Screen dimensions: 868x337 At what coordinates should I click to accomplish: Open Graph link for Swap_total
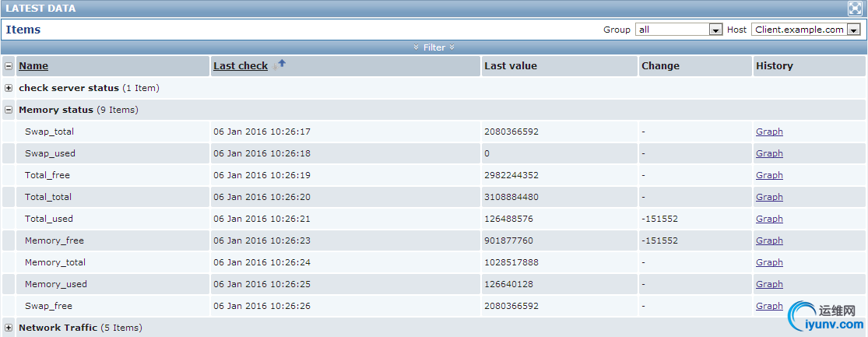click(x=769, y=132)
